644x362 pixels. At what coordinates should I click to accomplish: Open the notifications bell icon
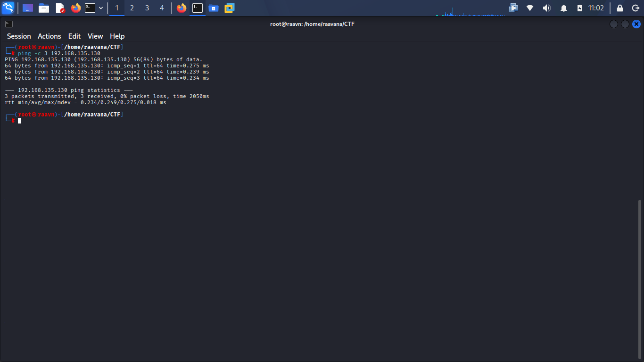564,8
